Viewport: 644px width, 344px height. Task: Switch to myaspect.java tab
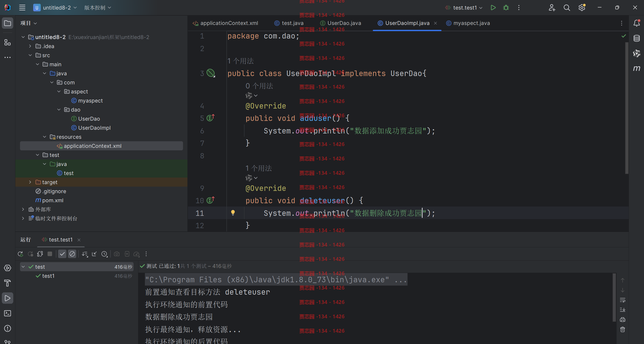click(468, 23)
